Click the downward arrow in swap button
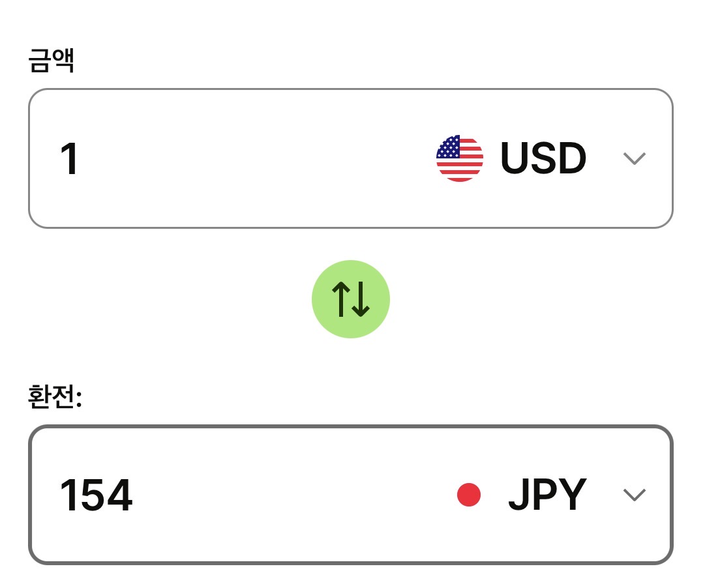 point(362,300)
